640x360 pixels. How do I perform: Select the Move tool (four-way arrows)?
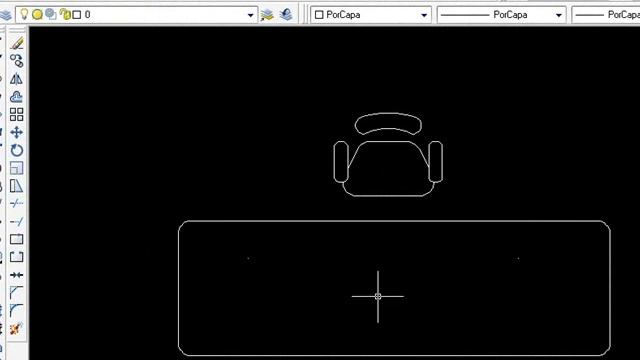(x=16, y=133)
